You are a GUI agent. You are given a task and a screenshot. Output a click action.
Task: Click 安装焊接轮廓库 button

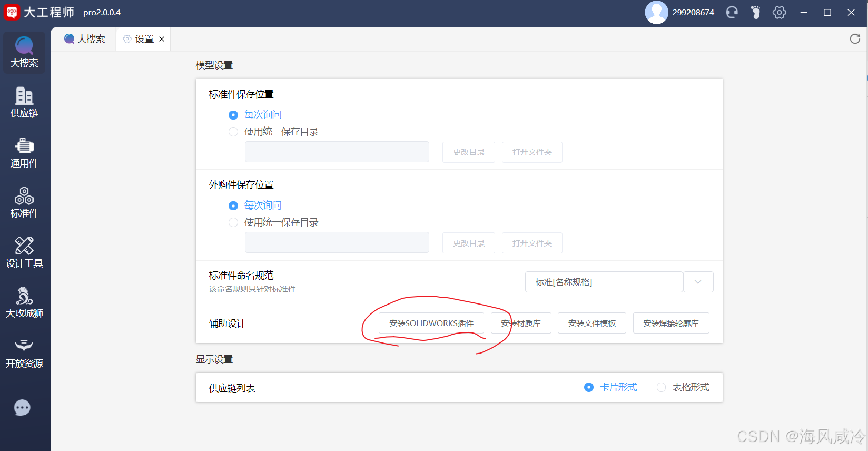671,323
